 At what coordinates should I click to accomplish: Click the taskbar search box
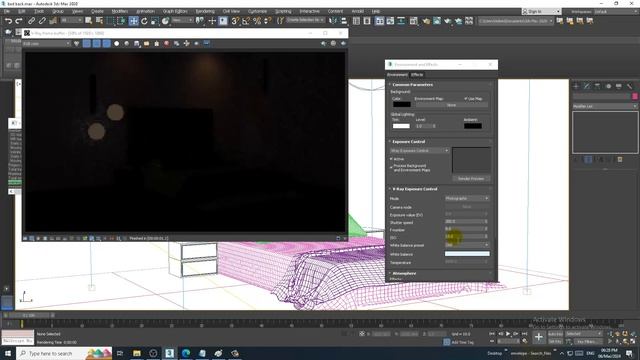tap(64, 353)
